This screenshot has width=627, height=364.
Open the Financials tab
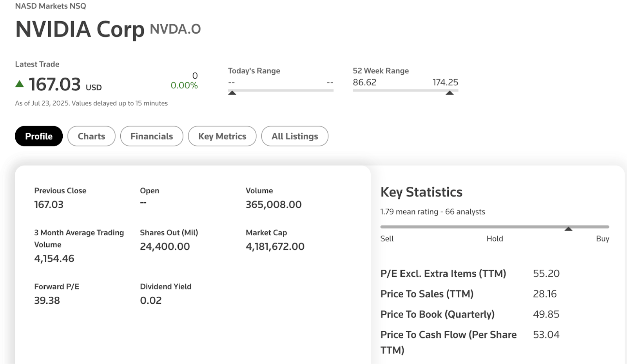click(x=152, y=136)
